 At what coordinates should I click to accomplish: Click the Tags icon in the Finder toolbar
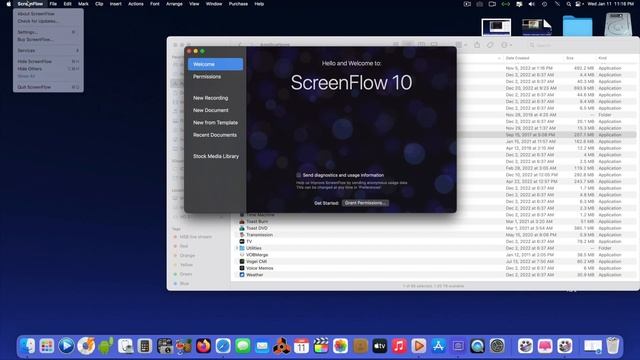click(x=490, y=45)
